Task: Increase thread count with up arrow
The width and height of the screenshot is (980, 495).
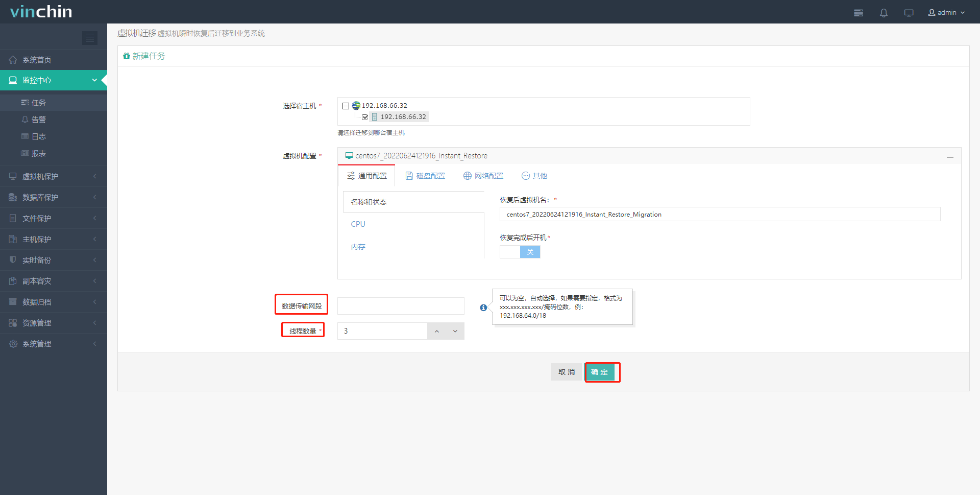Action: tap(436, 331)
